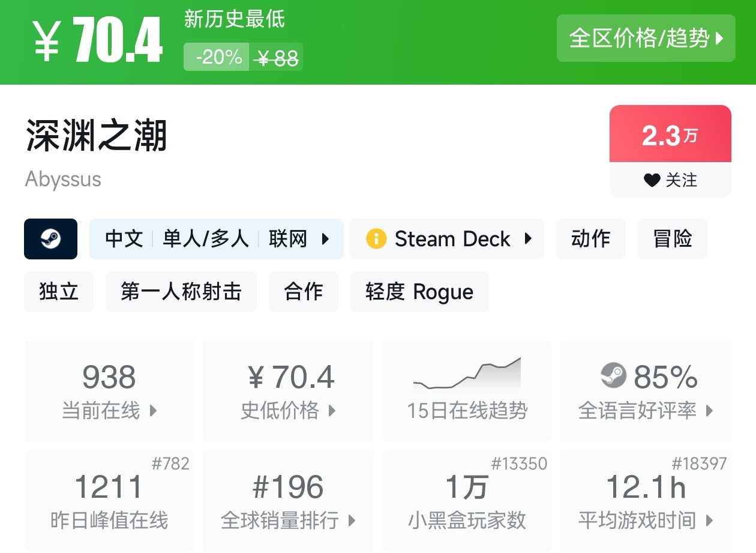Expand Steam Deck compatibility details arrow
The width and height of the screenshot is (756, 553).
[x=528, y=239]
